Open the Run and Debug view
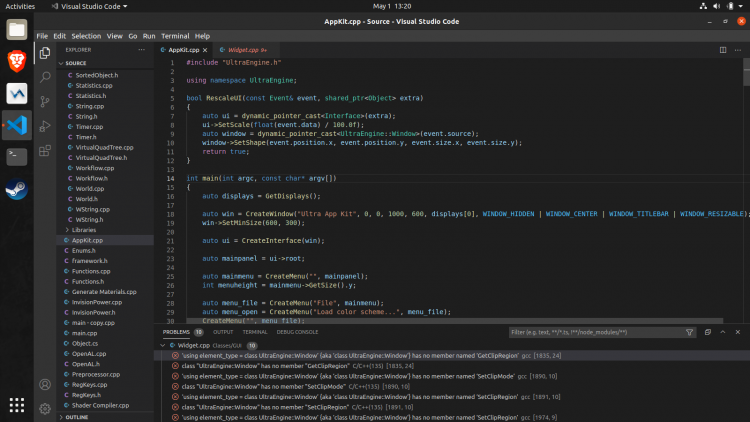The width and height of the screenshot is (750, 422). 45,126
